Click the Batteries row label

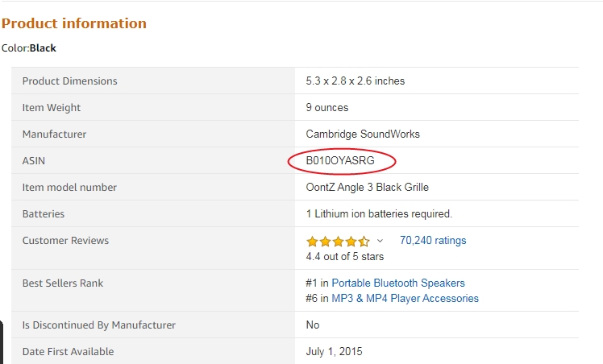coord(43,214)
